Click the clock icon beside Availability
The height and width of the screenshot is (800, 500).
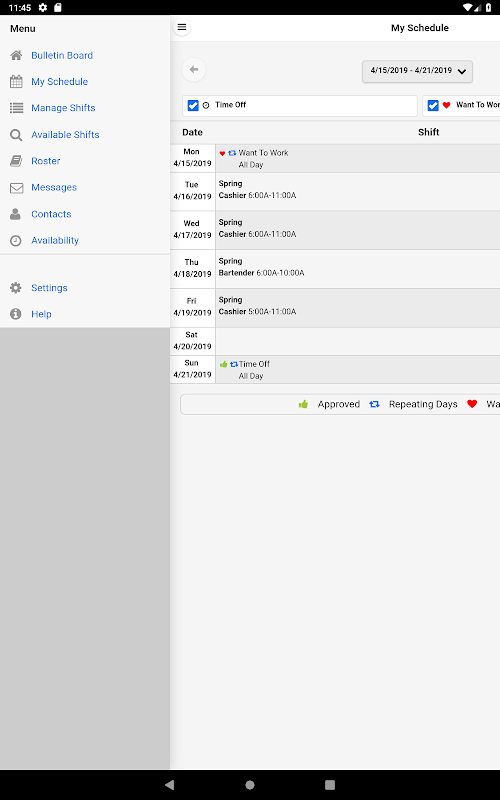[16, 241]
